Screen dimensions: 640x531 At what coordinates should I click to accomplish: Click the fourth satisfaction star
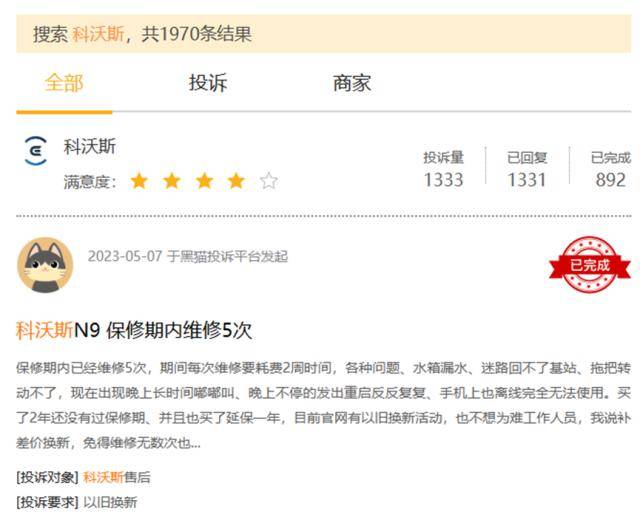pyautogui.click(x=236, y=181)
